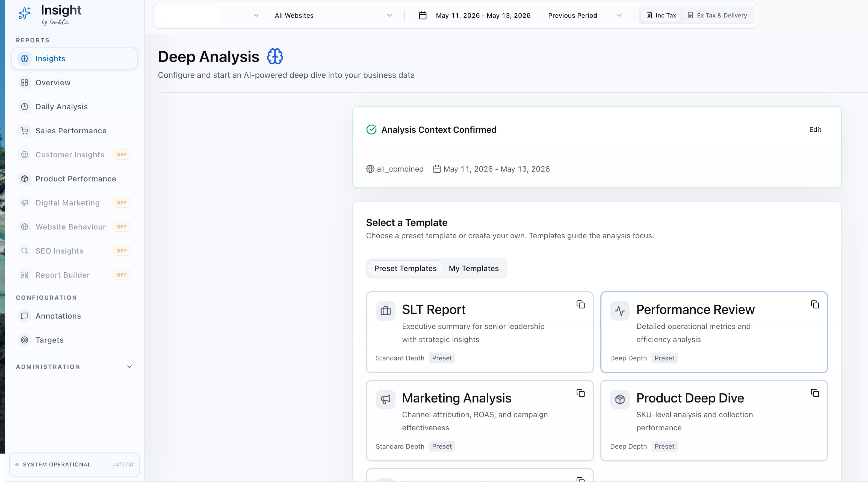
Task: Switch to My Templates tab
Action: [x=473, y=269]
